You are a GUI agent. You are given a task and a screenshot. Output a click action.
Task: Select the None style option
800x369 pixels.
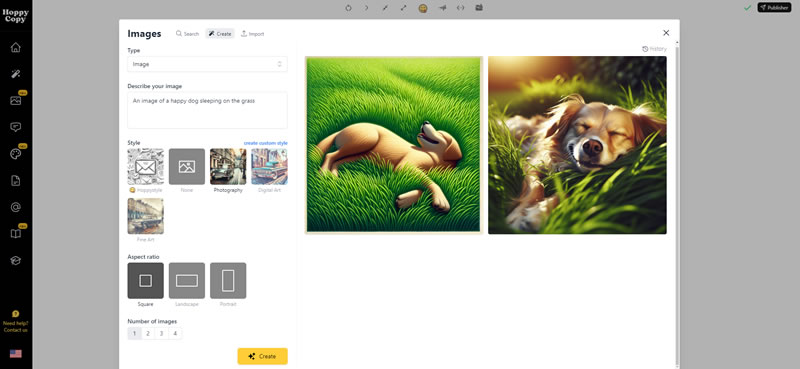[187, 166]
